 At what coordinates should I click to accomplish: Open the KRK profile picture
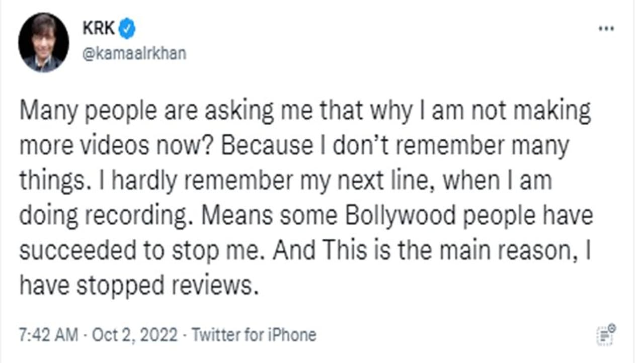pyautogui.click(x=43, y=43)
